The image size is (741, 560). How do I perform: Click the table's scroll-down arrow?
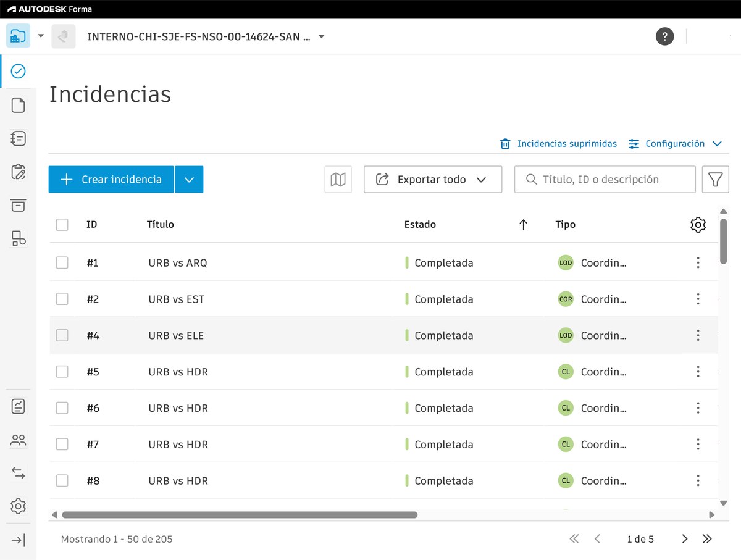(724, 503)
